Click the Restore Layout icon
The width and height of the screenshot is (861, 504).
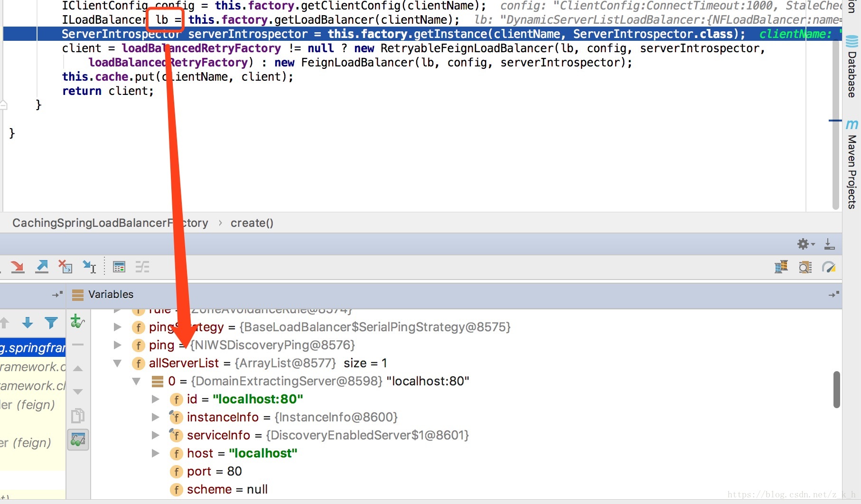781,267
